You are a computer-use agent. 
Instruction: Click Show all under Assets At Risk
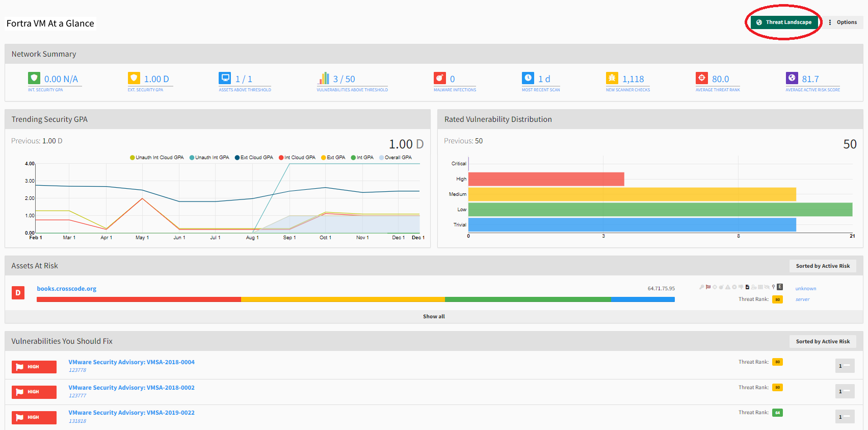pyautogui.click(x=434, y=316)
